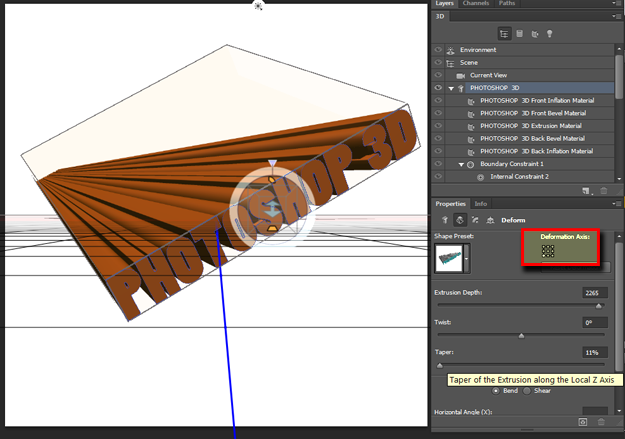Click the Meshes filter icon in 3D panel
This screenshot has width=625, height=439.
click(520, 33)
